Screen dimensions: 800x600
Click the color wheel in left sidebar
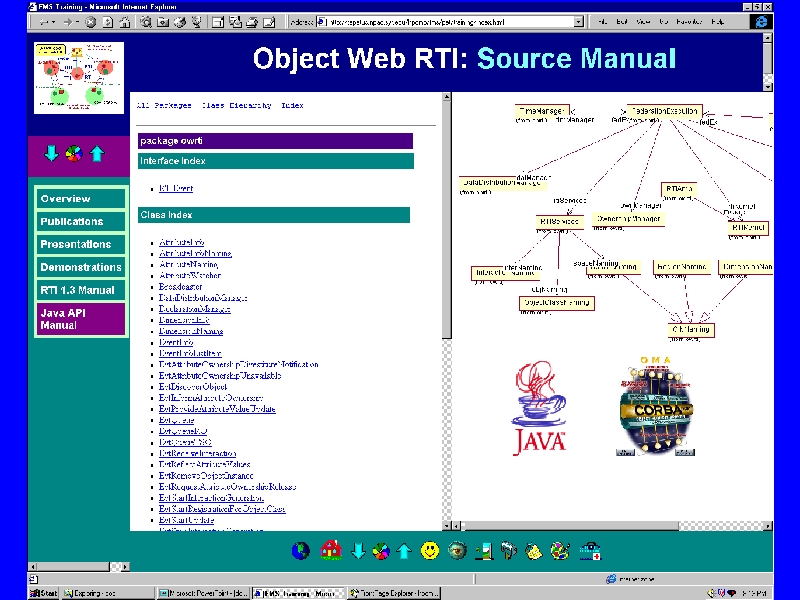pyautogui.click(x=74, y=153)
